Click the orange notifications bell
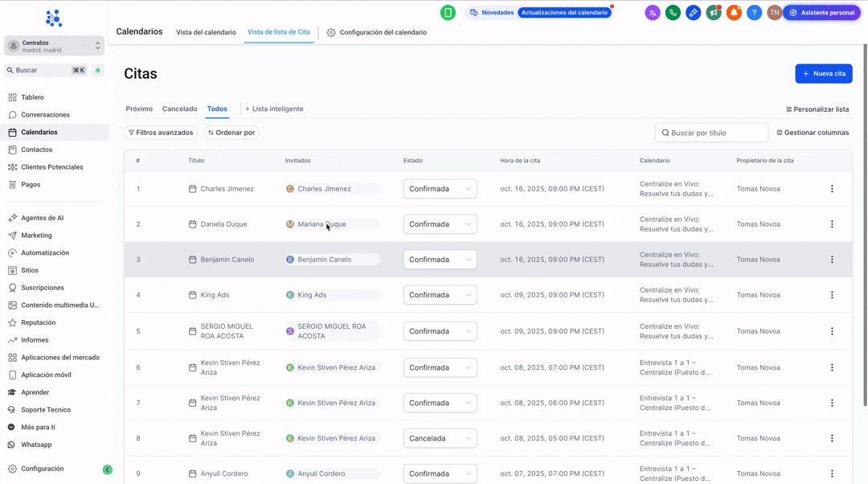This screenshot has width=868, height=484. (x=734, y=13)
